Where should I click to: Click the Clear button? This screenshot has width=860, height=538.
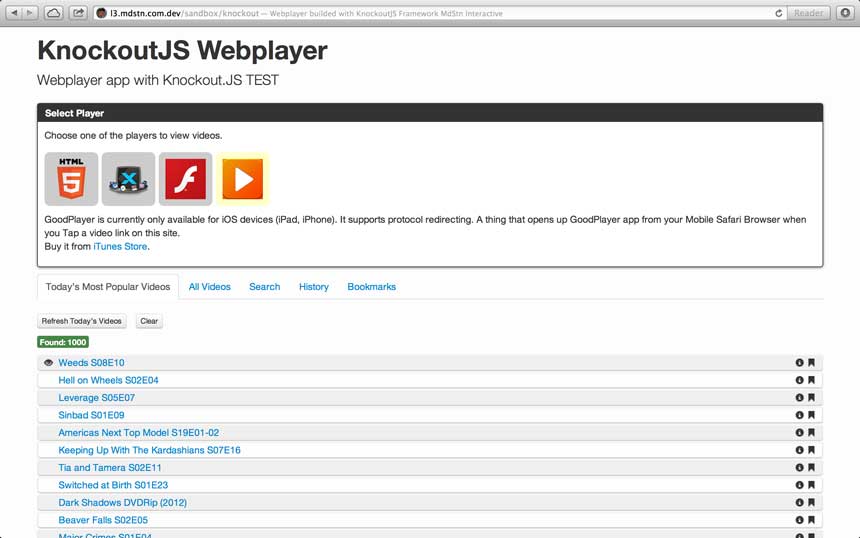(149, 321)
